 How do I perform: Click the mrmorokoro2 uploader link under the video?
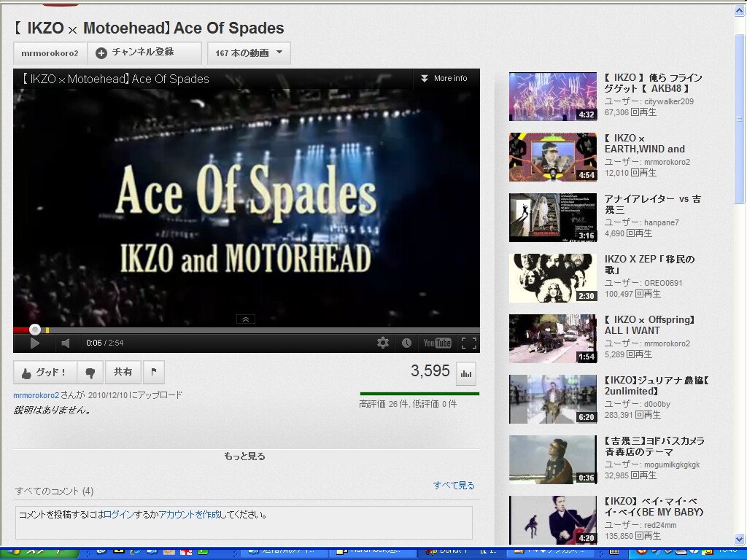(x=36, y=395)
